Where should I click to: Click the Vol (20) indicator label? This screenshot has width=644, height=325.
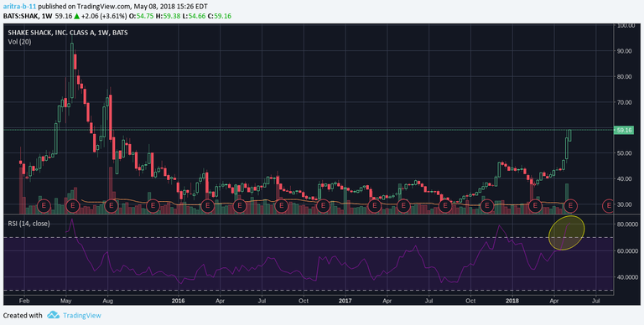(20, 41)
